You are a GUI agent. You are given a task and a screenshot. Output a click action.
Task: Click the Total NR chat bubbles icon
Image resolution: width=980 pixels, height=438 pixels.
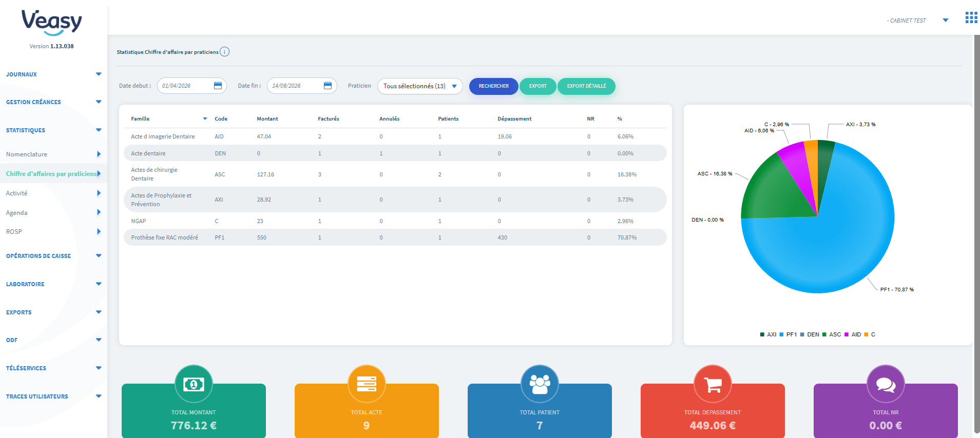886,384
